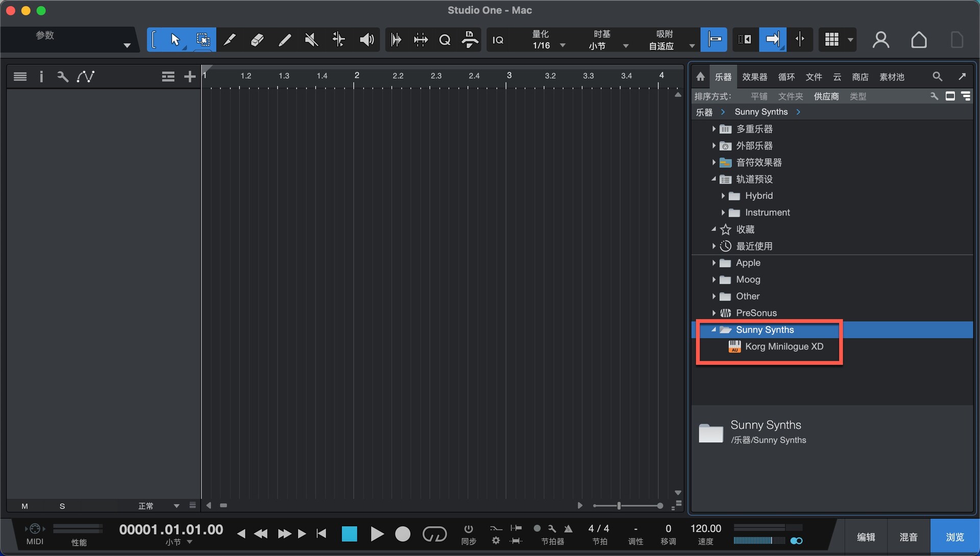Select Korg Minilogue XD instrument
Screen dimensions: 980x556
click(784, 347)
